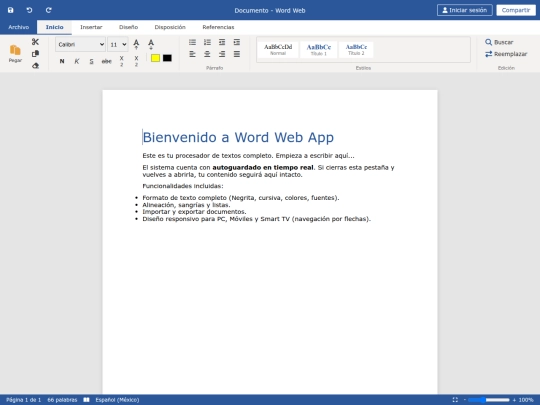540x405 pixels.
Task: Click the paragraph starting Este es tu procesador
Action: point(248,156)
